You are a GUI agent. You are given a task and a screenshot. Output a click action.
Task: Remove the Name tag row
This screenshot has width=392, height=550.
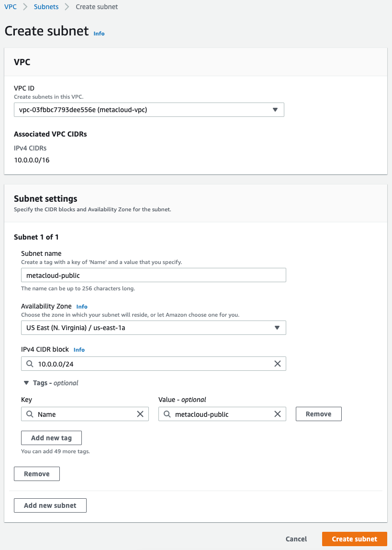[x=318, y=414]
